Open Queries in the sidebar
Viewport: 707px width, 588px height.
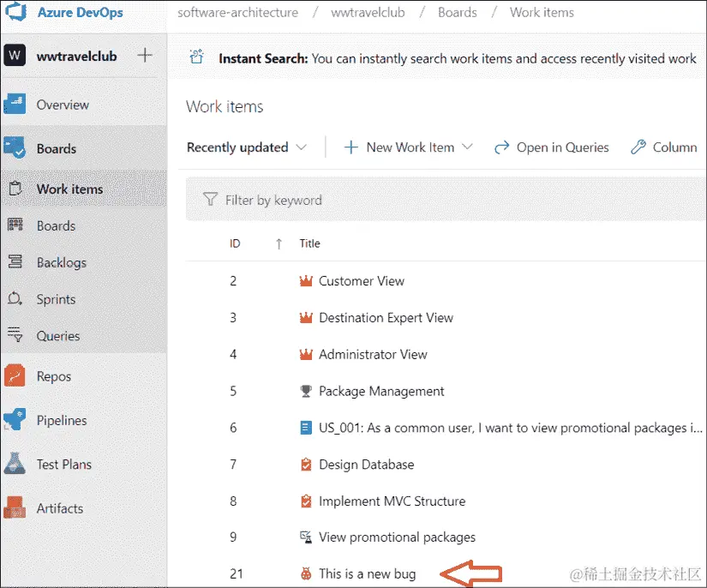[x=58, y=336]
